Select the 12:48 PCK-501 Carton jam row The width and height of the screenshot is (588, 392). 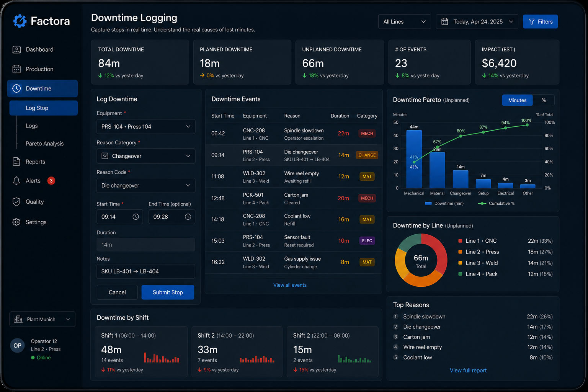(x=294, y=198)
